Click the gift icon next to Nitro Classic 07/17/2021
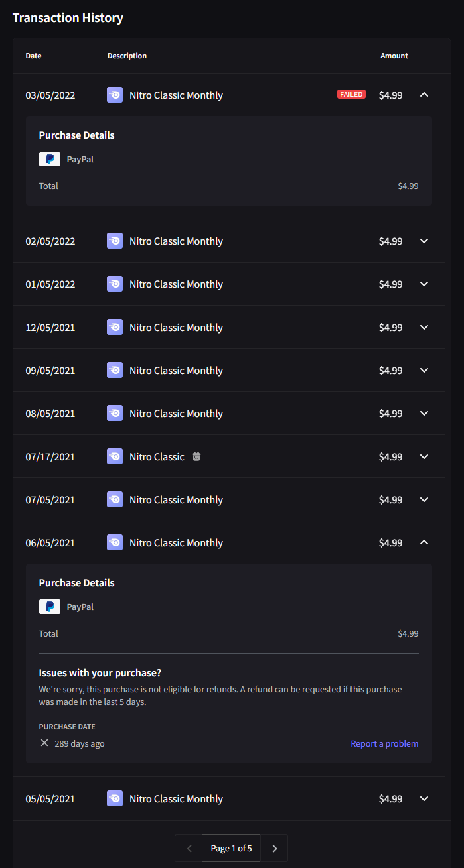This screenshot has width=464, height=868. pos(196,456)
